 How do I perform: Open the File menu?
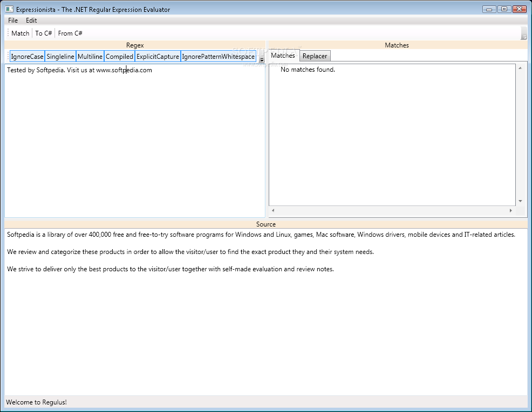(x=13, y=20)
